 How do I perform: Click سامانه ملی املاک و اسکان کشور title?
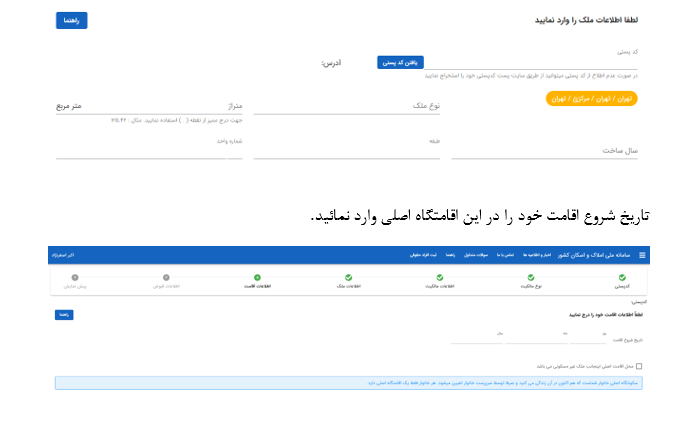tap(593, 255)
